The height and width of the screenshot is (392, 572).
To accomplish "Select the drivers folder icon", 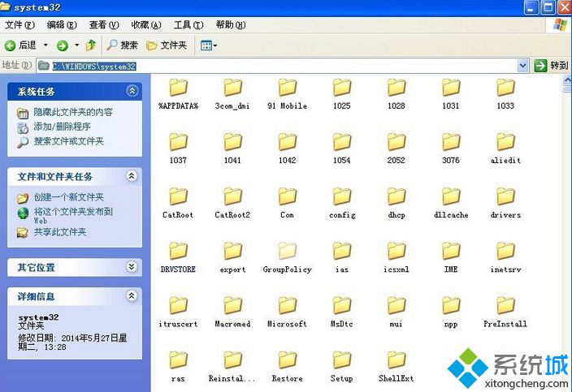I will [x=505, y=196].
